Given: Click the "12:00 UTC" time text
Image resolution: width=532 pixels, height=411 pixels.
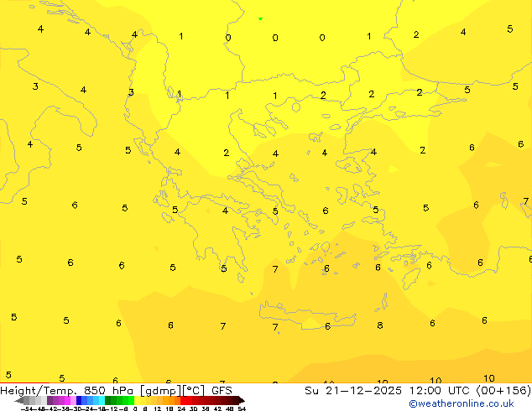Looking at the screenshot, I should (x=441, y=391).
